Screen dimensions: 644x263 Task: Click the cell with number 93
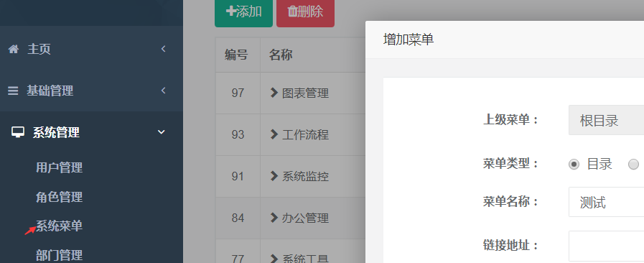(x=238, y=134)
